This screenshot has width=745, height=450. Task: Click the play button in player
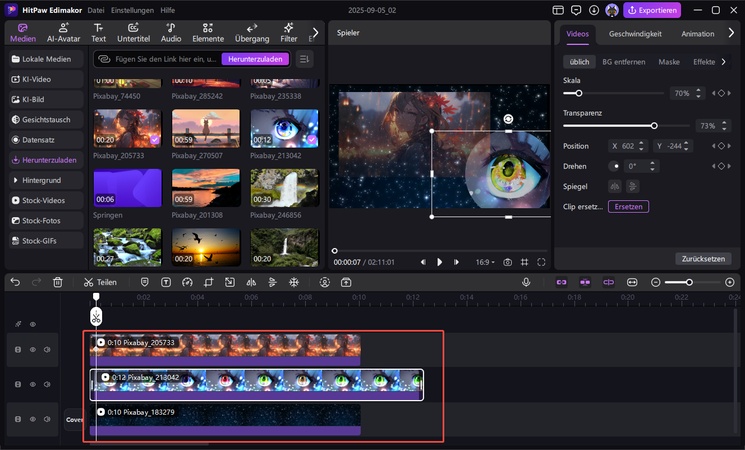[x=439, y=262]
